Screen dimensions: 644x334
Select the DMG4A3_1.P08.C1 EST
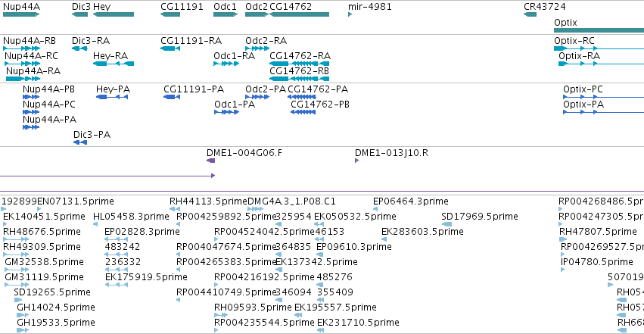pos(291,201)
